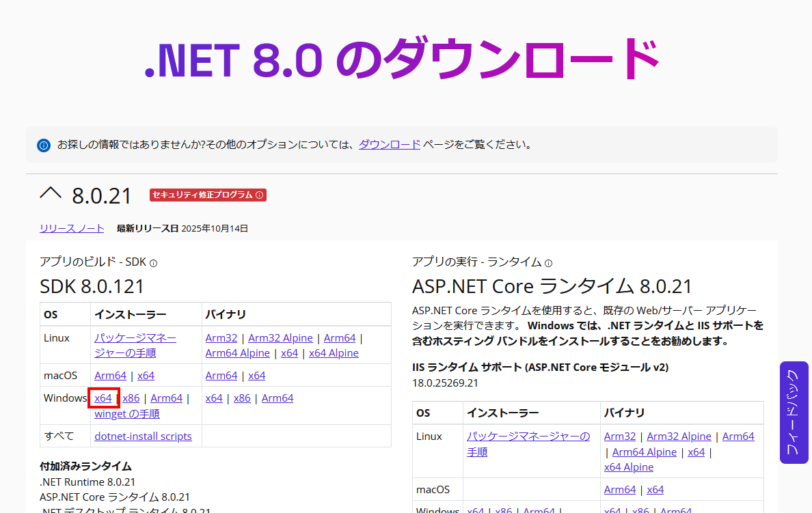Download ASP.NET Core runtime Linux Arm32 Alpine binary
Viewport: 812px width, 513px height.
pyautogui.click(x=679, y=436)
